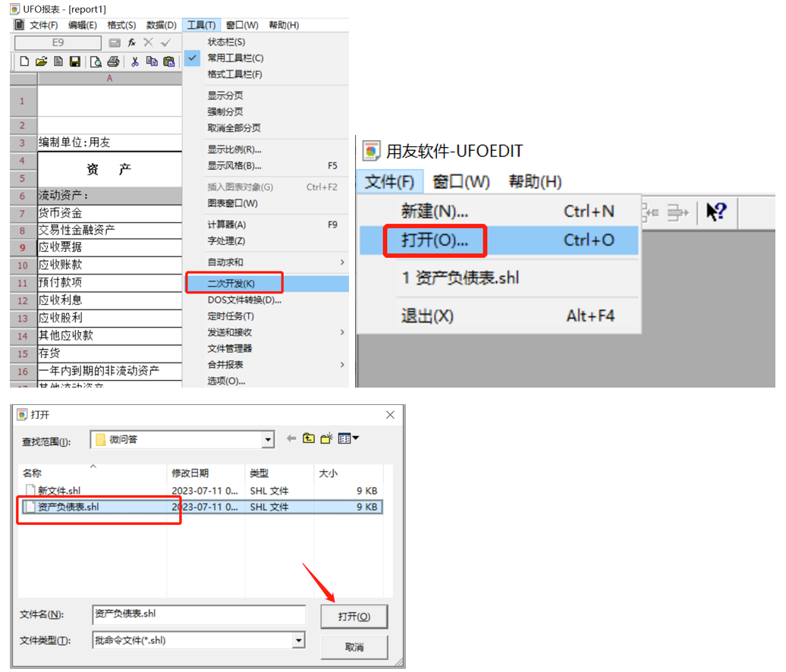
Task: Click the Paste clipboard icon
Action: click(169, 61)
